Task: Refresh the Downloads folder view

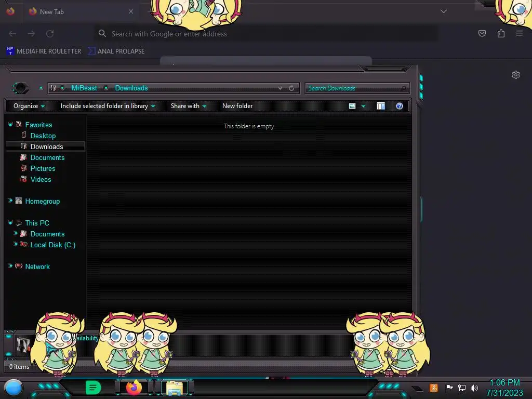Action: click(x=291, y=88)
